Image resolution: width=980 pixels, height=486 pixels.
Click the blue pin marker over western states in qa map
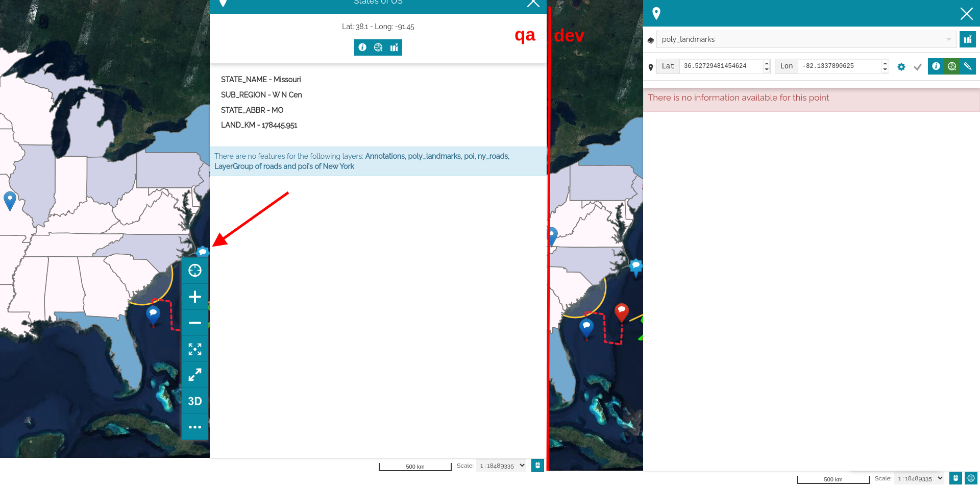click(x=10, y=200)
